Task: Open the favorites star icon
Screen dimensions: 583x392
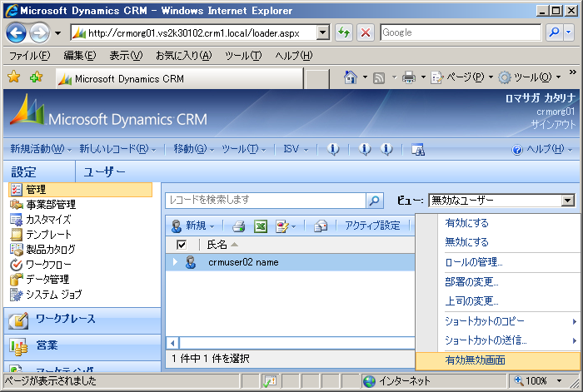Action: [x=14, y=77]
